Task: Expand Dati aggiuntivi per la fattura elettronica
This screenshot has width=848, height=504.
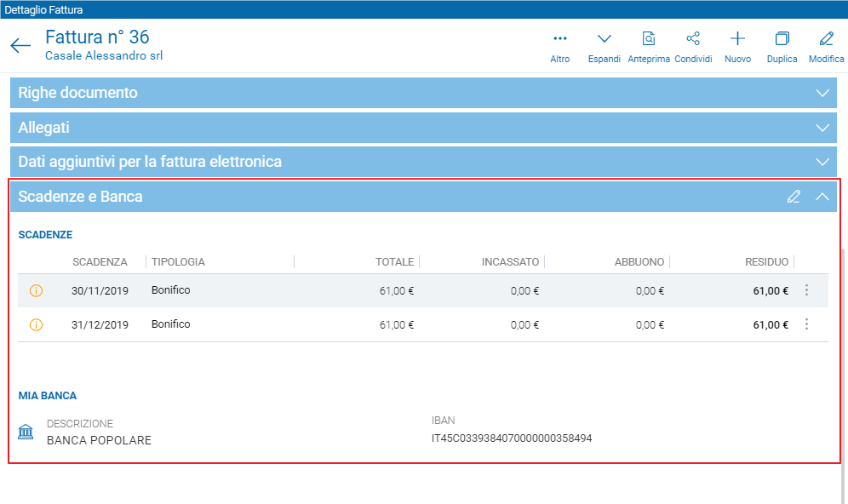Action: (822, 163)
